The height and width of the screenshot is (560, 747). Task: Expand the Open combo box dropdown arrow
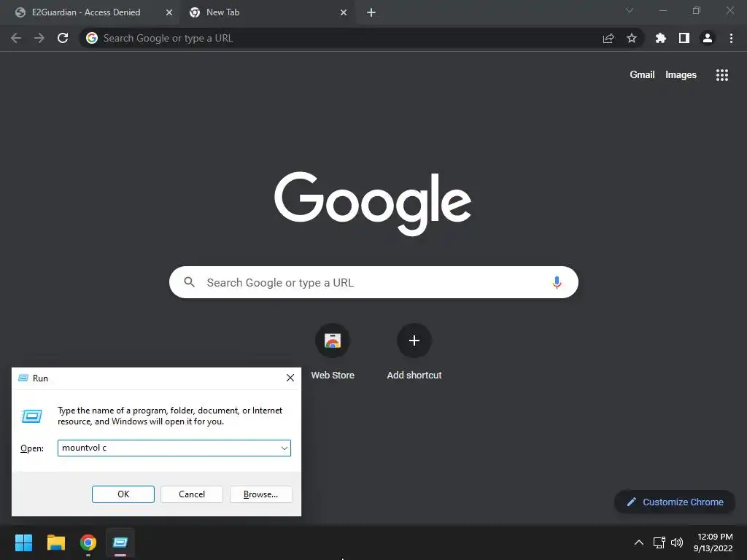click(284, 448)
